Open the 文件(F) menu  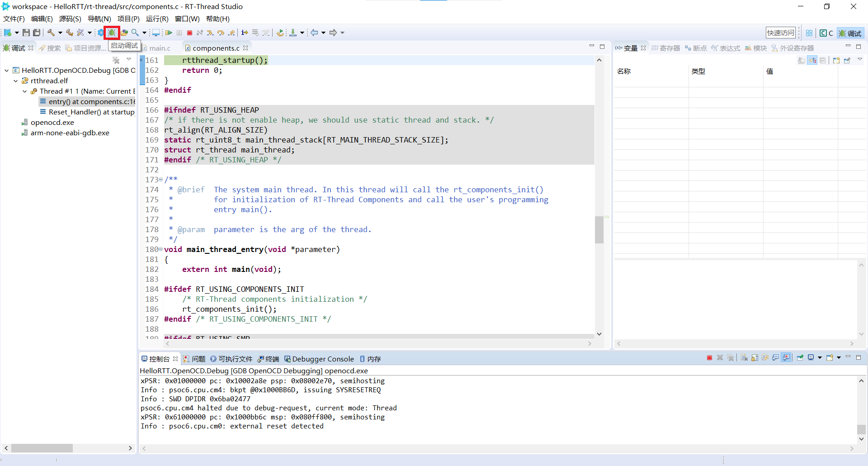click(x=14, y=19)
